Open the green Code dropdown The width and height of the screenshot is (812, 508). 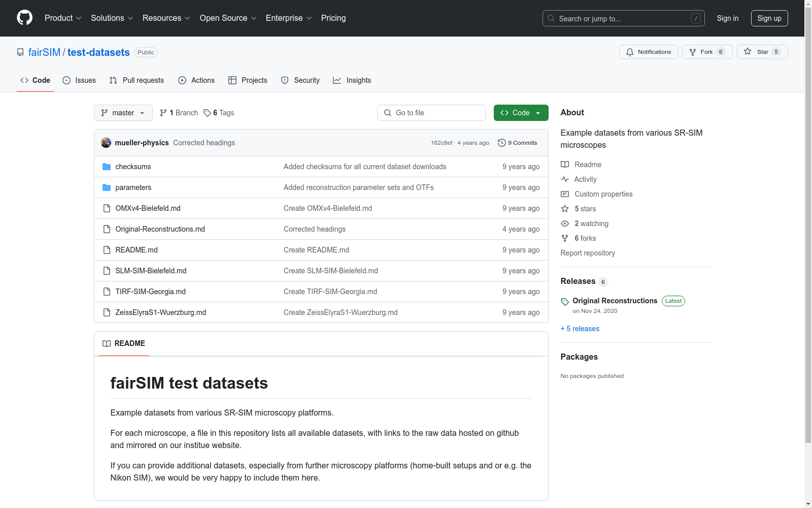tap(521, 113)
